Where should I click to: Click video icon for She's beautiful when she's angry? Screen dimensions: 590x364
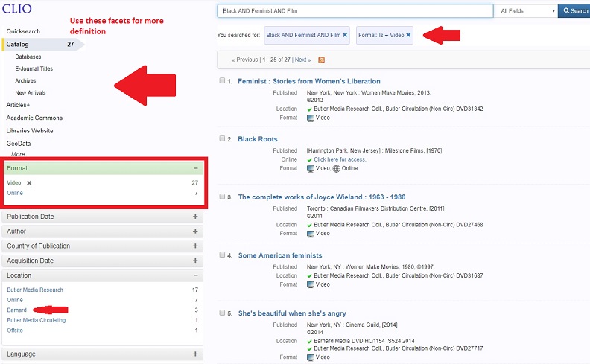[311, 357]
